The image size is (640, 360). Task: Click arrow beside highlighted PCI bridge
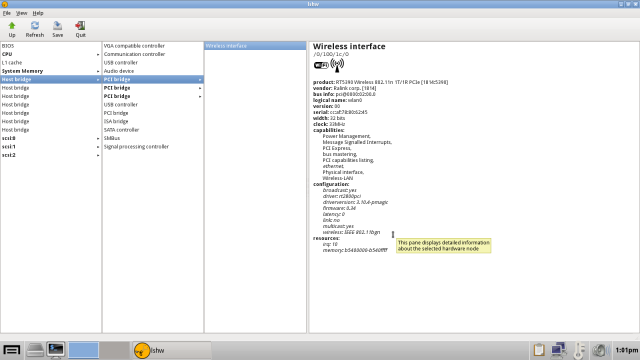point(200,80)
